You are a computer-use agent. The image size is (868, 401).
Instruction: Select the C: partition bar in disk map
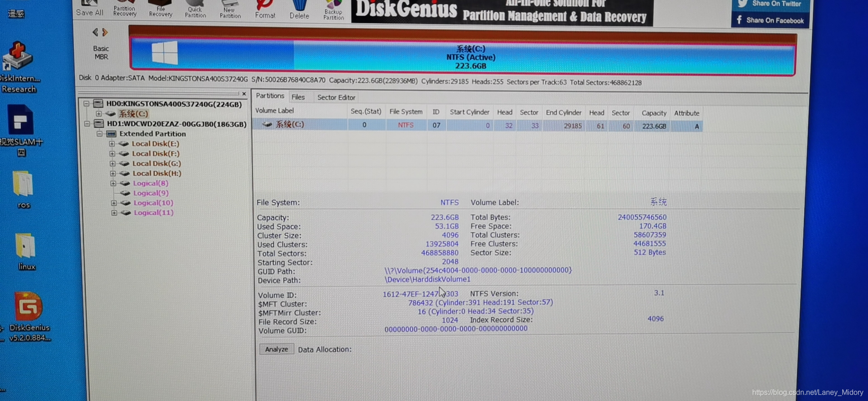pos(462,57)
